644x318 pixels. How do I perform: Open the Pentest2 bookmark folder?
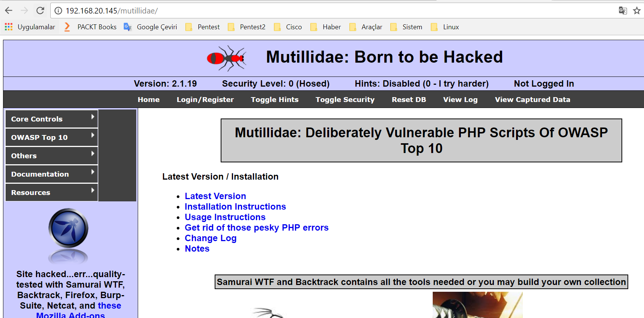pyautogui.click(x=247, y=27)
